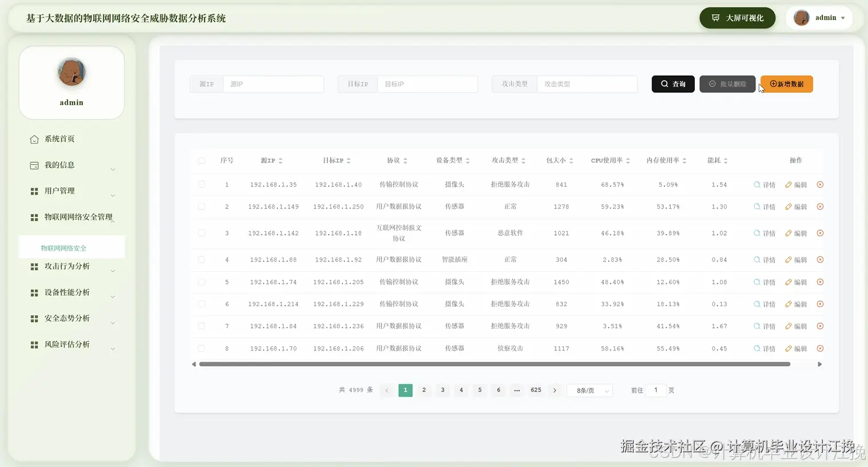Open the admin account dropdown arrow
Screen dimensions: 868x467
click(843, 18)
